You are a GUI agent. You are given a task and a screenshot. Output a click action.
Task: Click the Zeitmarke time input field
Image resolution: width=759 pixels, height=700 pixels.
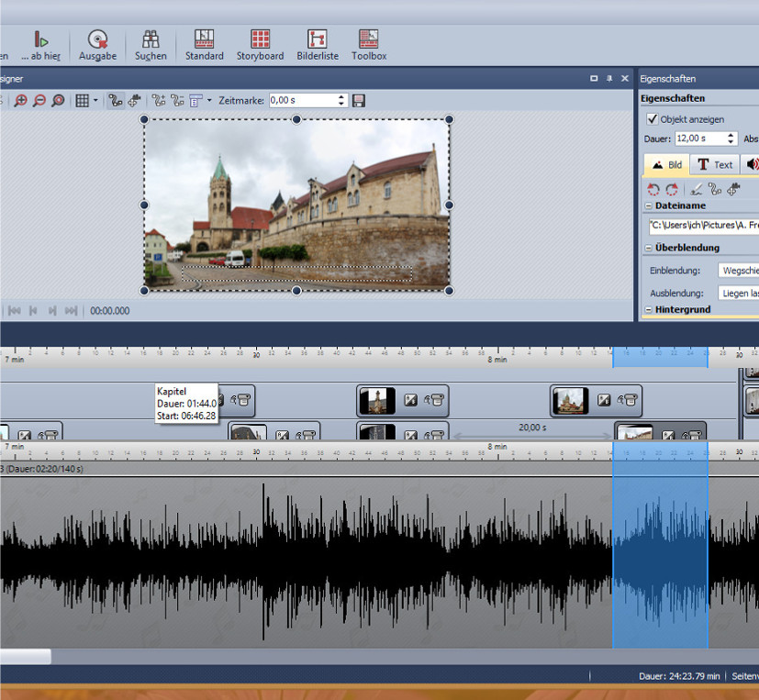(302, 100)
